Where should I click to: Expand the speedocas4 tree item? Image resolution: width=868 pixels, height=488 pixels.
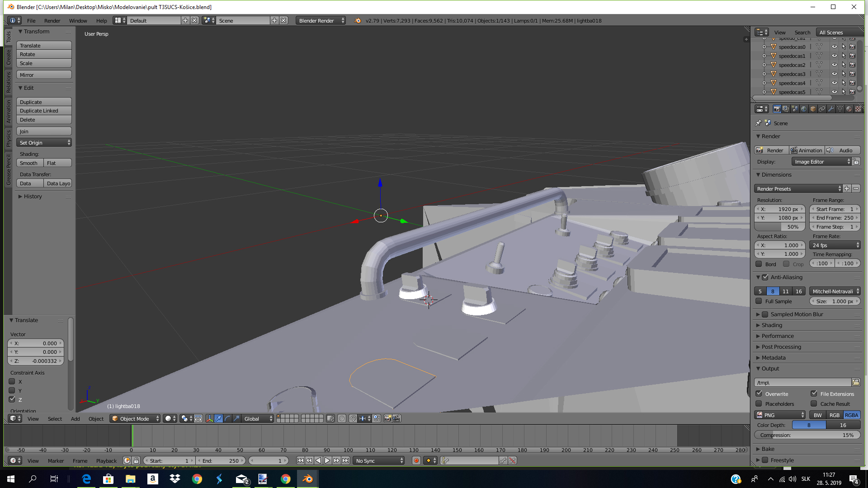(x=764, y=83)
